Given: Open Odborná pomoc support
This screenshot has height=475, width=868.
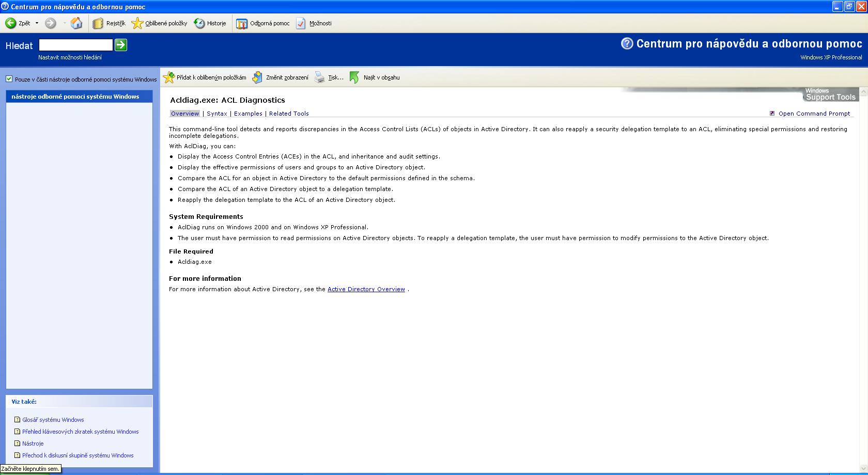Looking at the screenshot, I should coord(263,23).
